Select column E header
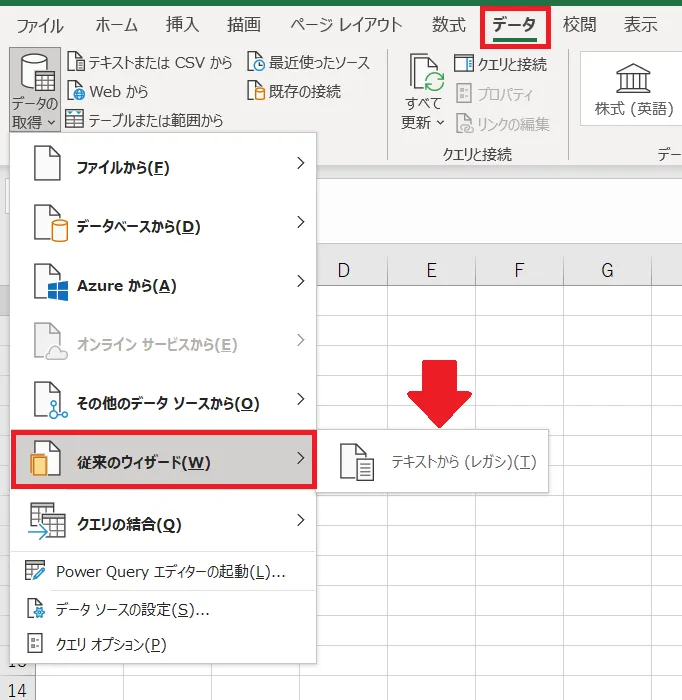Viewport: 682px width, 700px height. 431,271
